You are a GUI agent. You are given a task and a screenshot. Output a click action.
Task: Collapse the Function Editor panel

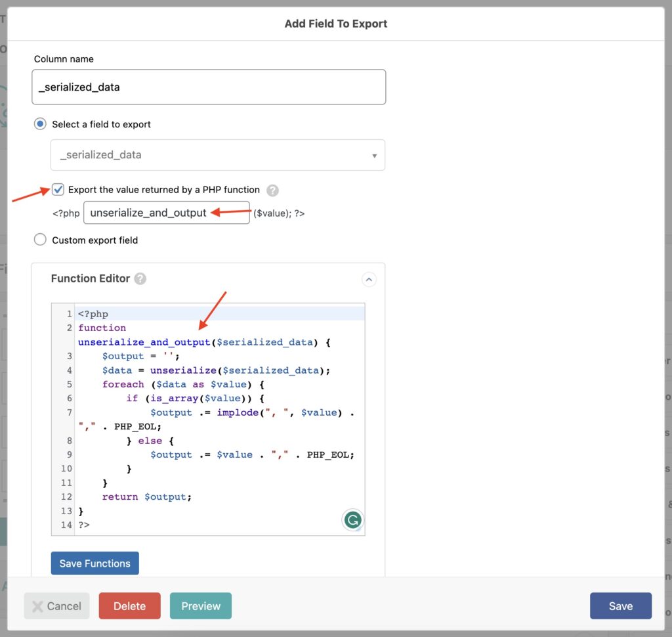point(369,279)
